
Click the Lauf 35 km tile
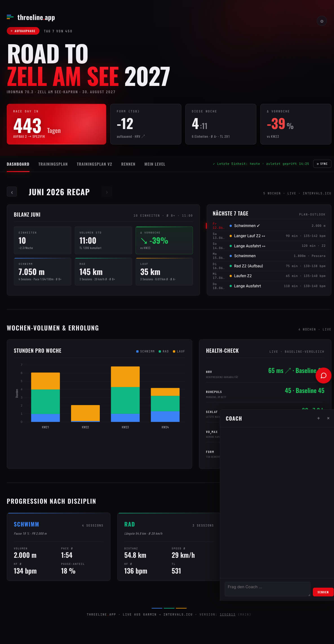(x=164, y=272)
